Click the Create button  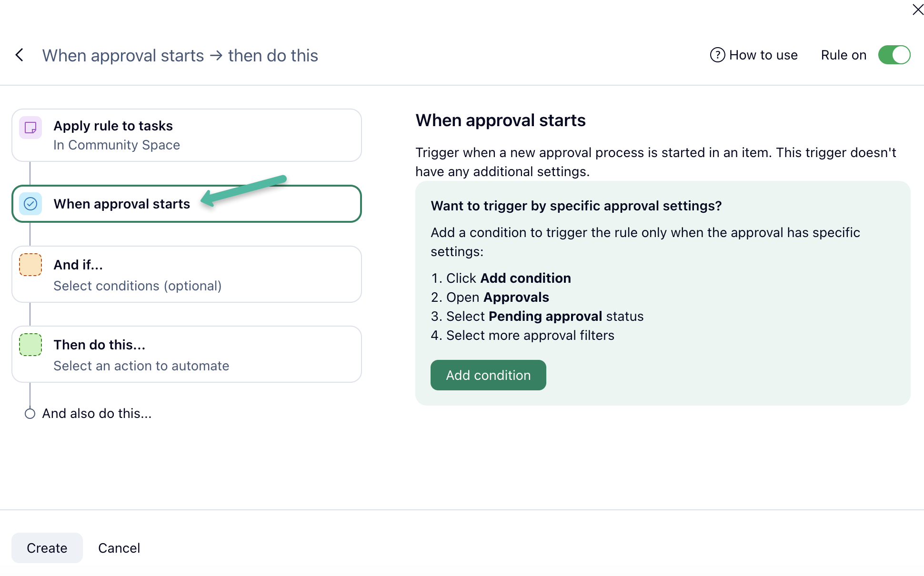click(x=47, y=548)
